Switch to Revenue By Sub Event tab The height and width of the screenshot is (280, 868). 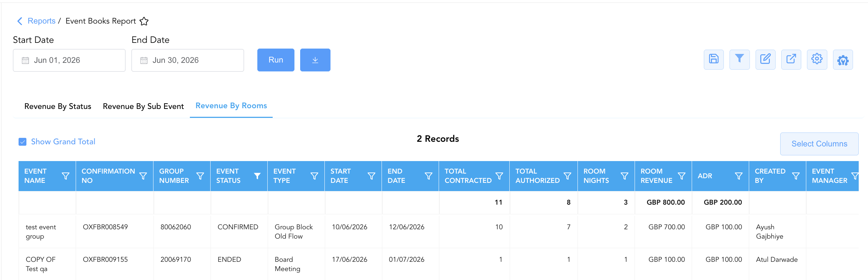pyautogui.click(x=143, y=106)
